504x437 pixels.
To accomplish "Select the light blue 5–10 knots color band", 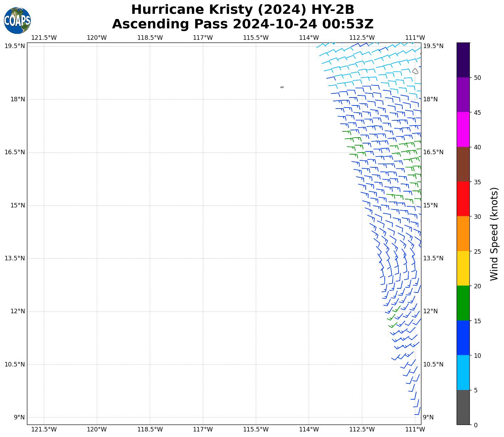I will point(463,372).
